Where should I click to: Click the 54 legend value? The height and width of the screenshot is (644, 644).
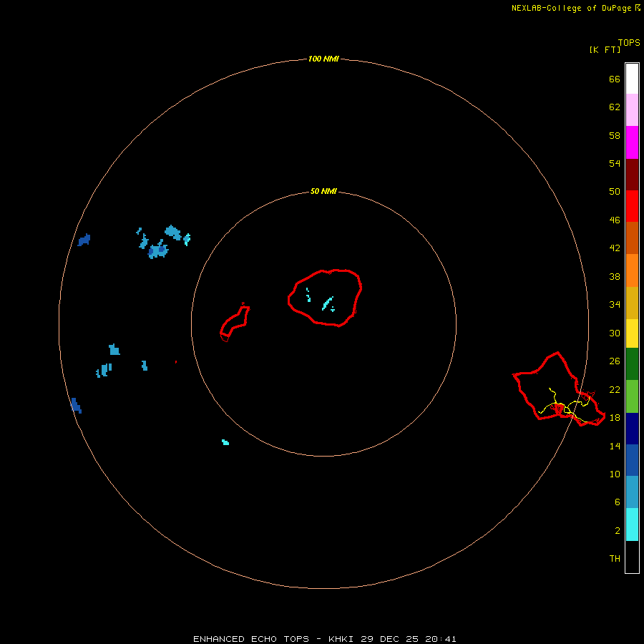pos(615,163)
